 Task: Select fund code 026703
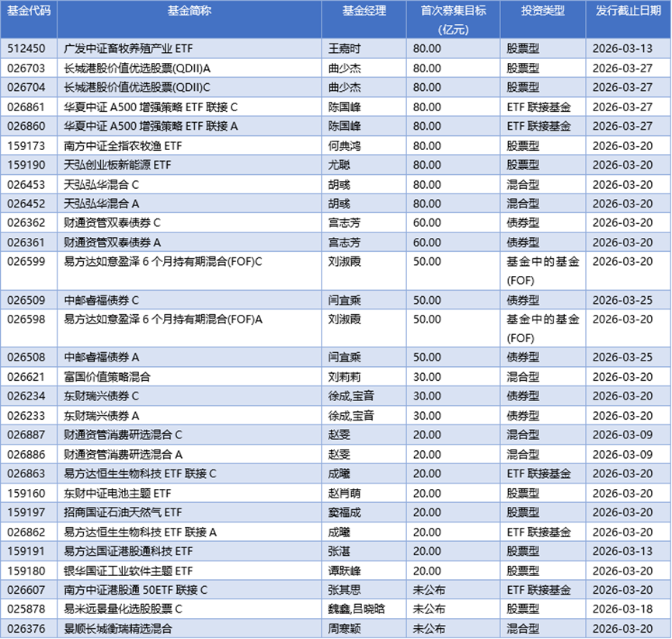click(29, 68)
